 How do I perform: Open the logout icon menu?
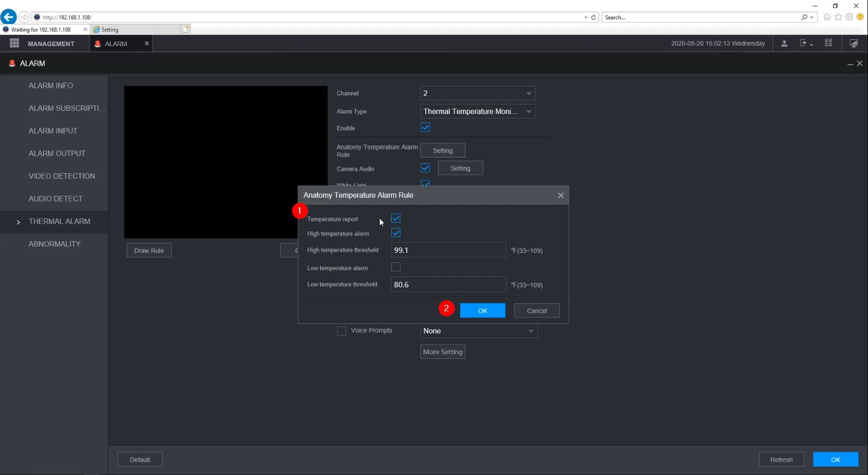(x=806, y=43)
